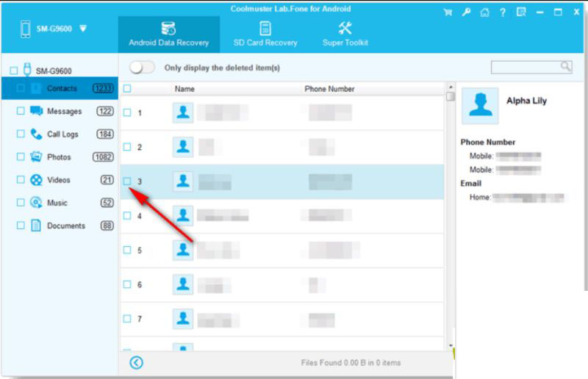Select Call Logs category label

click(x=62, y=134)
